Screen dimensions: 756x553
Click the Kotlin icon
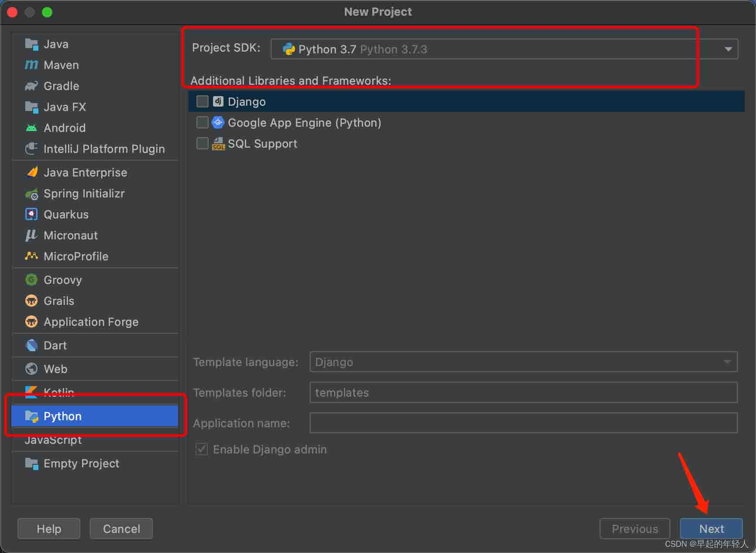31,392
